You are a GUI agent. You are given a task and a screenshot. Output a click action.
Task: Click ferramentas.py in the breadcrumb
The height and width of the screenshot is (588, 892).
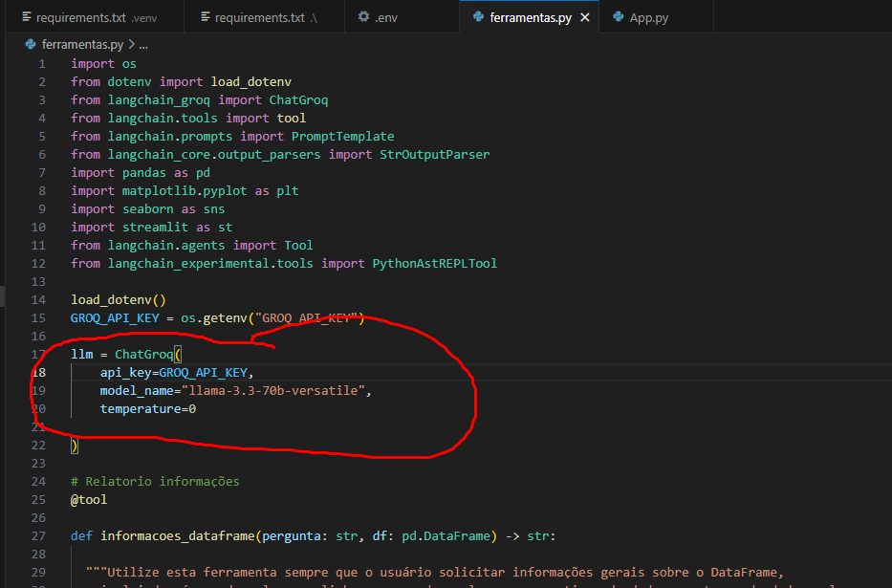coord(82,44)
